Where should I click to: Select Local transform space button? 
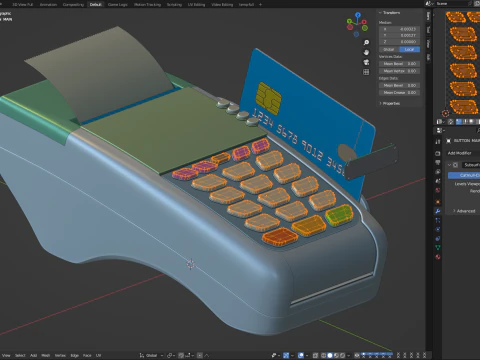click(409, 49)
